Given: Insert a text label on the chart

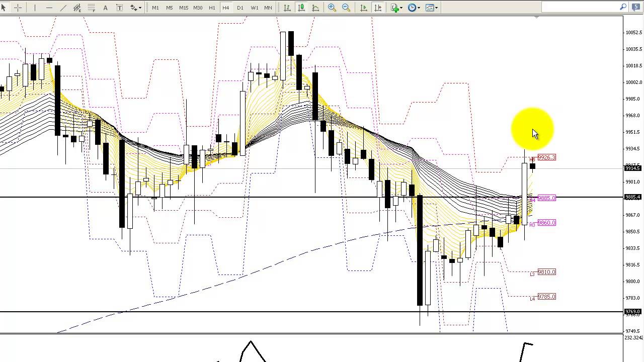Looking at the screenshot, I should (x=119, y=8).
